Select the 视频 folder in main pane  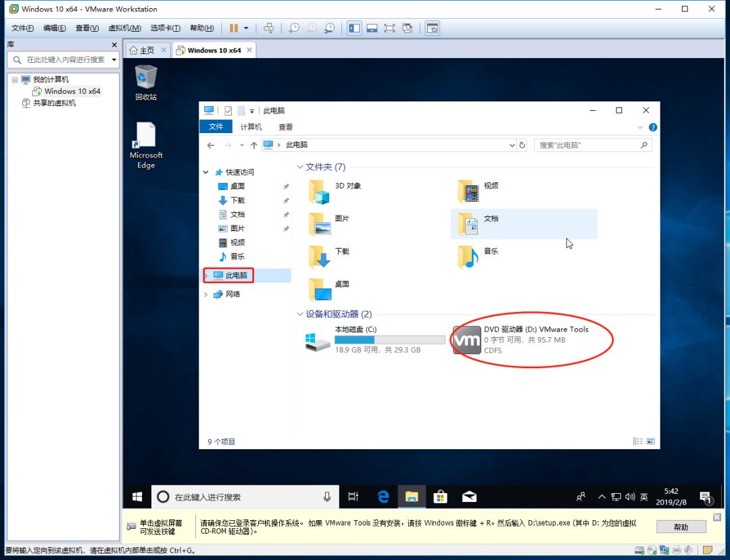479,192
